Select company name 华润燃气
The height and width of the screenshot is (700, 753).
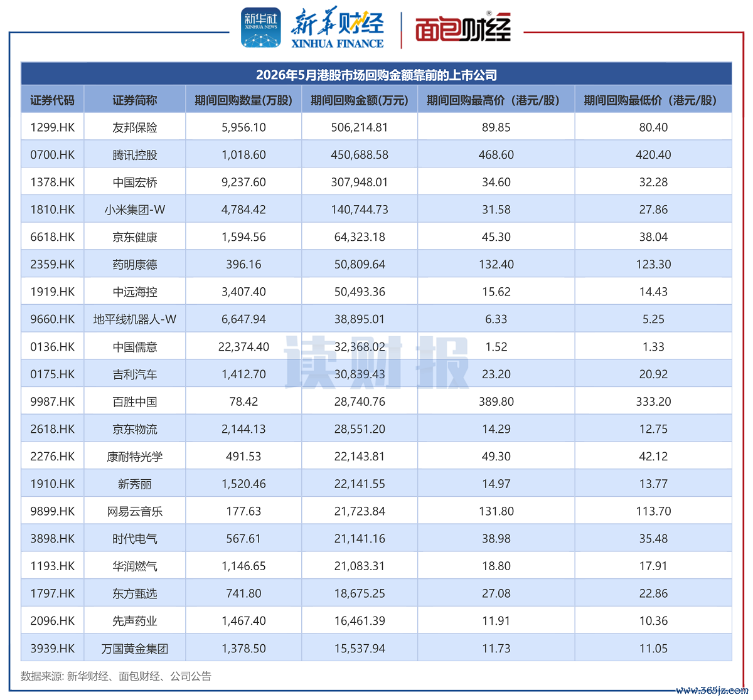point(135,566)
